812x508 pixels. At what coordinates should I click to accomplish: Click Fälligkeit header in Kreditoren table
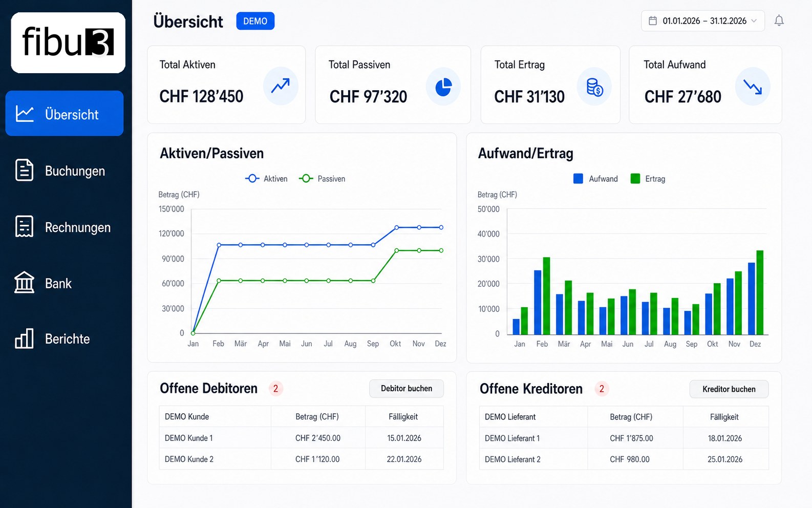pyautogui.click(x=724, y=417)
